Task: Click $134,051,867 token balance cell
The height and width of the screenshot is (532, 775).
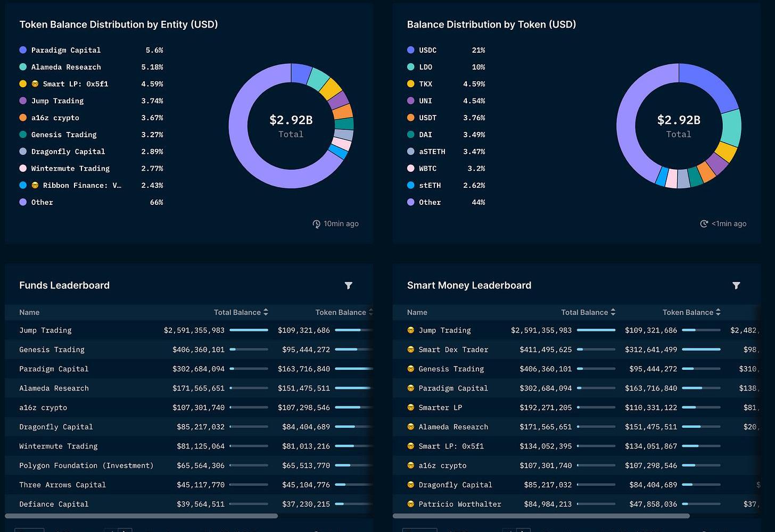Action: pos(651,446)
